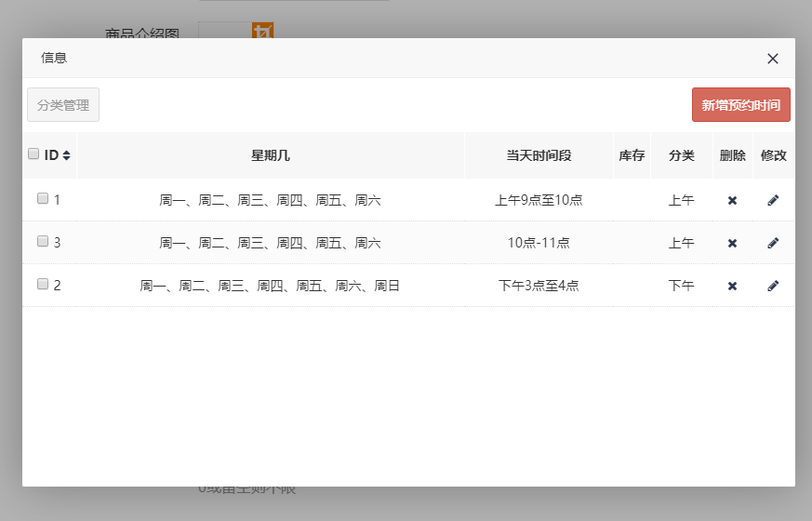Click the 新增预约时间 button
This screenshot has height=521, width=812.
(740, 105)
